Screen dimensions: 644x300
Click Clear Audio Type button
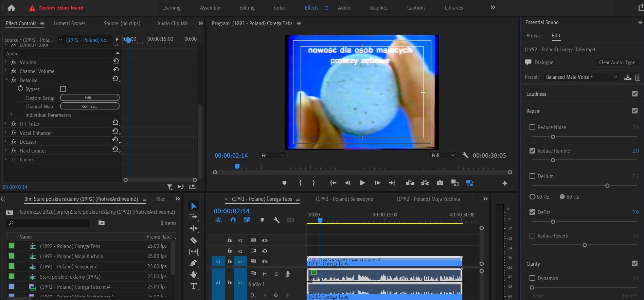pyautogui.click(x=617, y=62)
